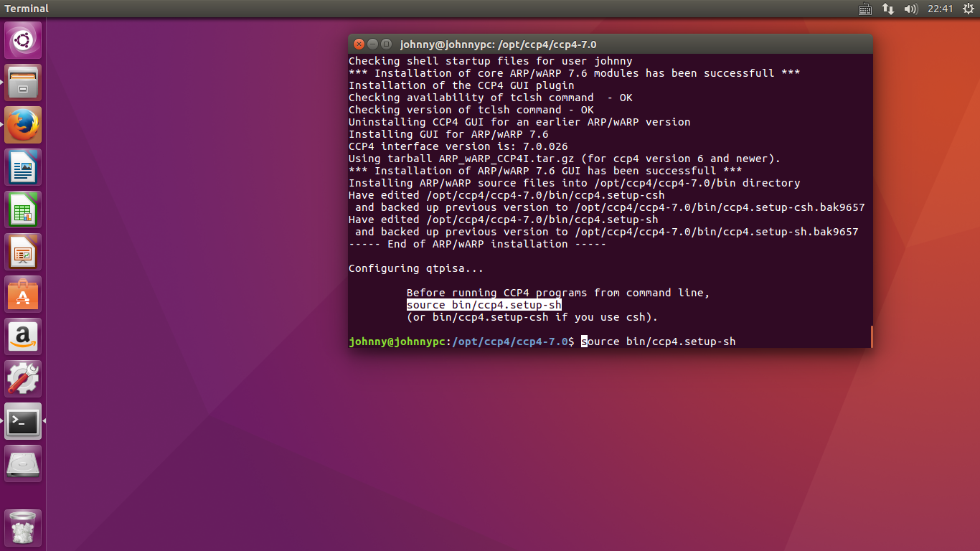The height and width of the screenshot is (551, 980).
Task: Select the Terminal icon in the launcher
Action: 23,421
